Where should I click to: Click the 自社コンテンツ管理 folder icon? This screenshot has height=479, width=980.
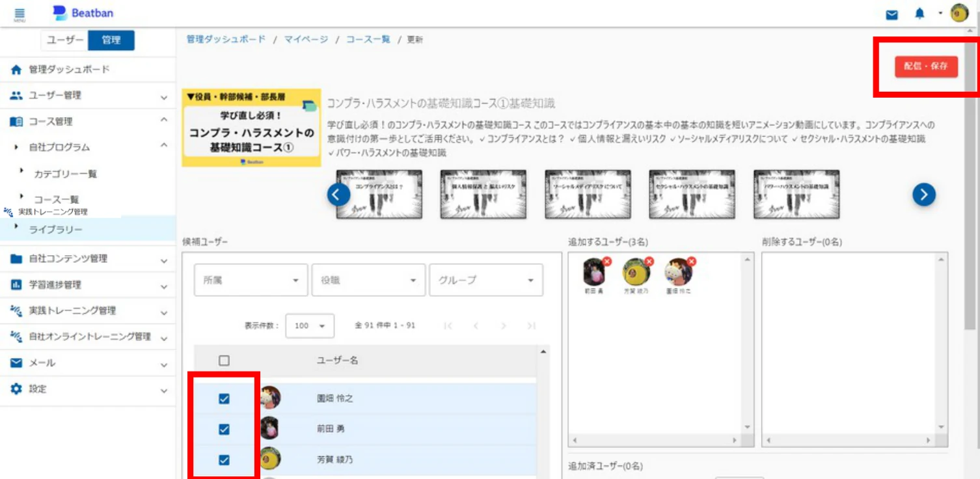(16, 259)
